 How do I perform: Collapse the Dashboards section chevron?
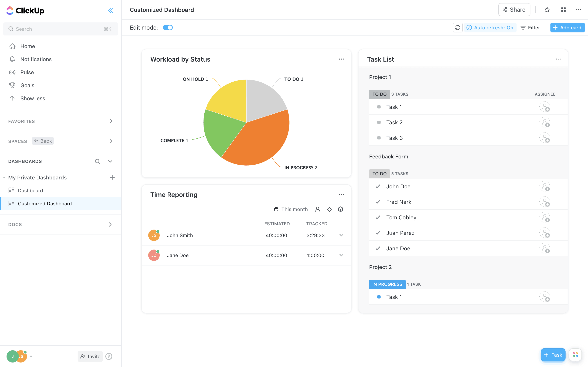pyautogui.click(x=110, y=161)
